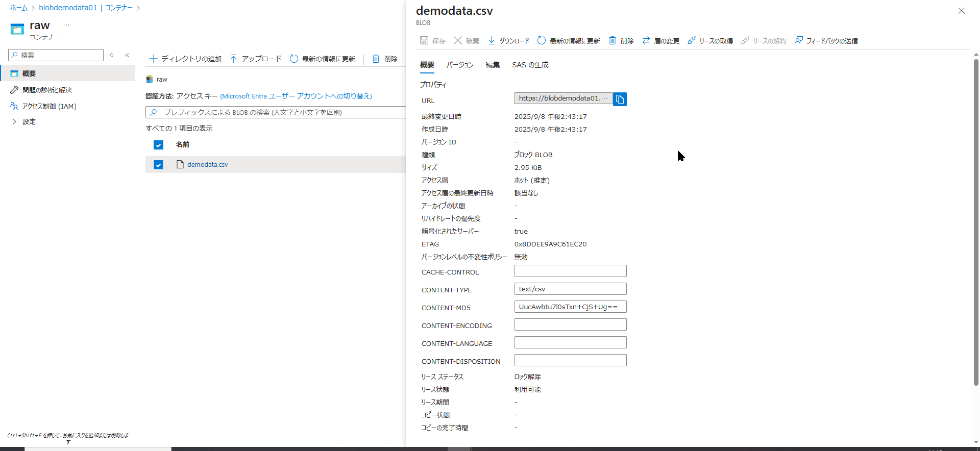This screenshot has height=451, width=980.
Task: Click the Change tier icon
Action: 646,41
